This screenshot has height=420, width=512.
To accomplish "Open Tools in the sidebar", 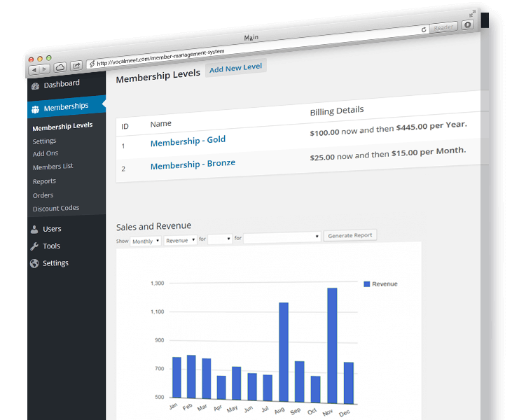I will [x=51, y=246].
